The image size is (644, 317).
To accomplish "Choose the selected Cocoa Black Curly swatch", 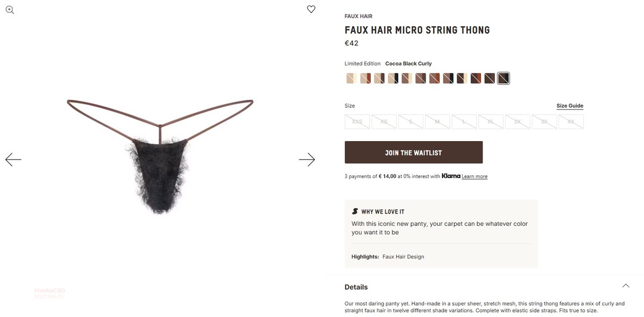I will [x=503, y=78].
